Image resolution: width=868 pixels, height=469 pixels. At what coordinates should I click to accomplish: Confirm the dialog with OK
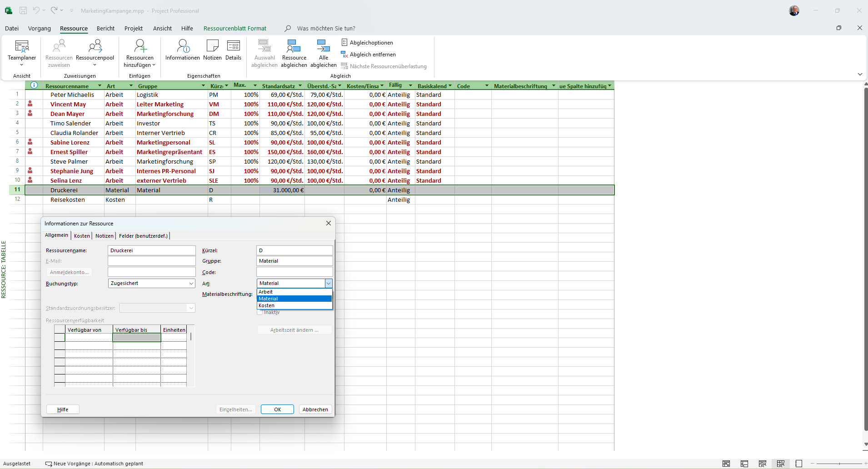pyautogui.click(x=277, y=409)
